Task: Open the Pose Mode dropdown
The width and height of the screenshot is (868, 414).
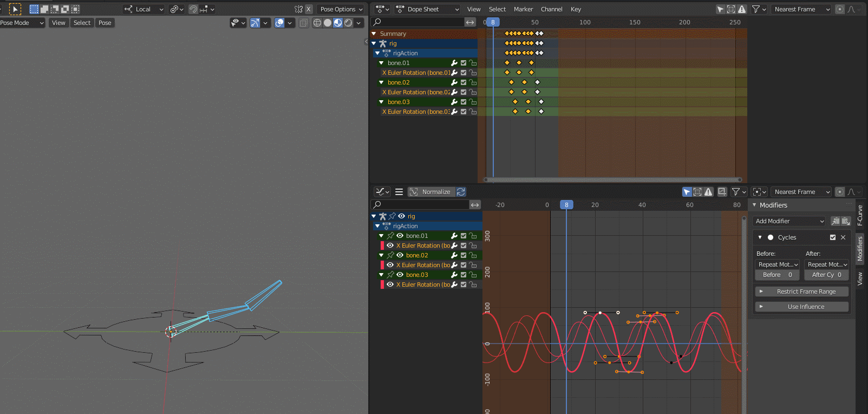Action: tap(22, 23)
